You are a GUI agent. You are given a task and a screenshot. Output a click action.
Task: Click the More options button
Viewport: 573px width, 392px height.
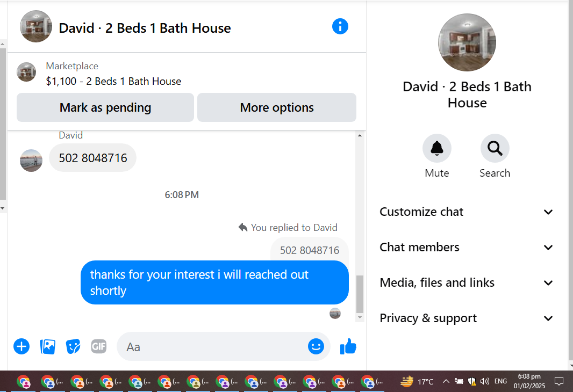point(277,107)
